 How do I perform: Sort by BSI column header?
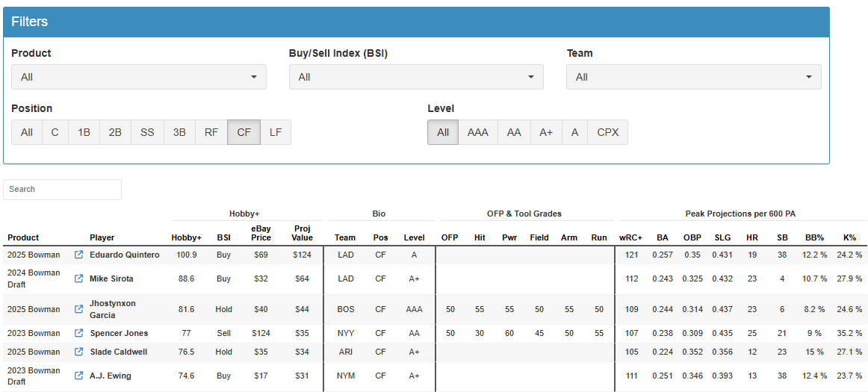[223, 237]
